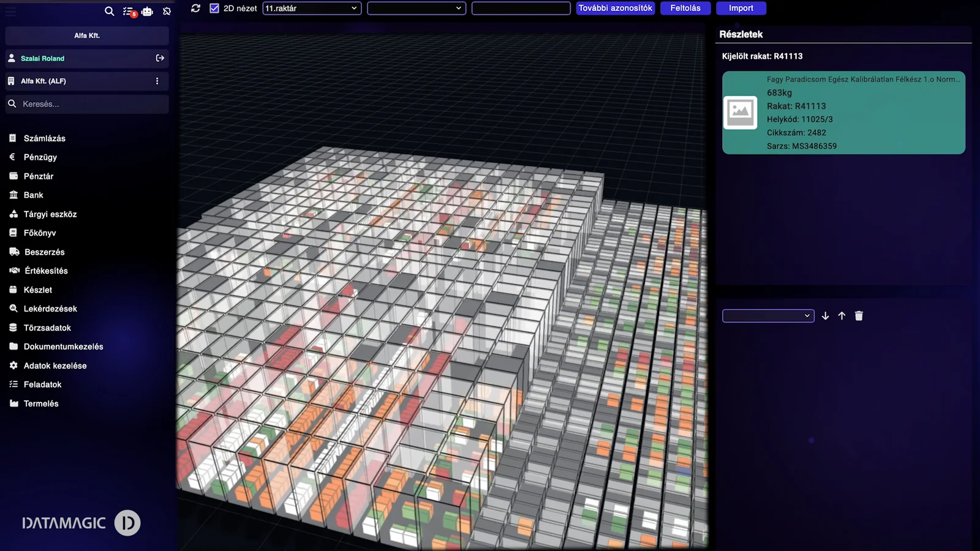The height and width of the screenshot is (551, 980).
Task: Click the Alfa Kft. company button
Action: coord(87,36)
